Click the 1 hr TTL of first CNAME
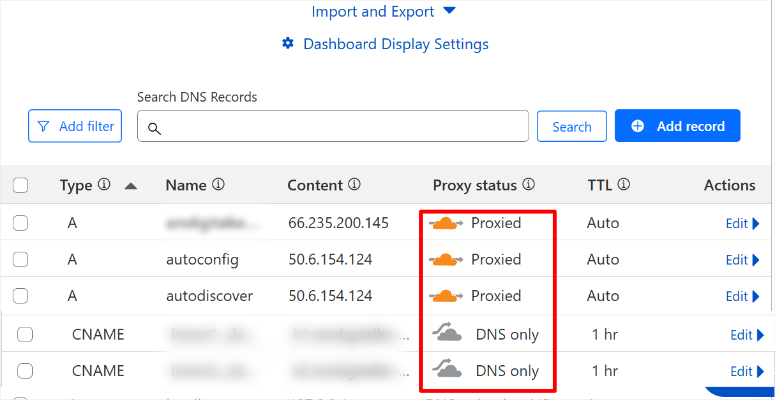 [x=605, y=335]
